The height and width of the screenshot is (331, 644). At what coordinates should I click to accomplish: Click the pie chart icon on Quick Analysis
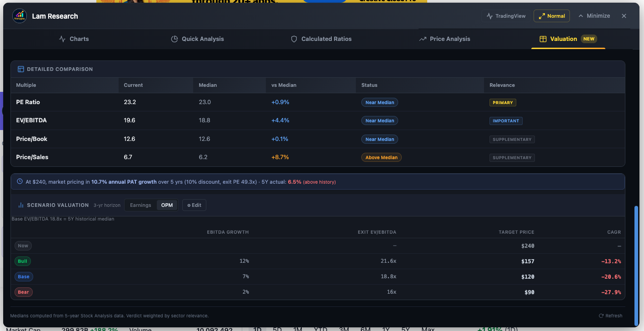click(175, 39)
